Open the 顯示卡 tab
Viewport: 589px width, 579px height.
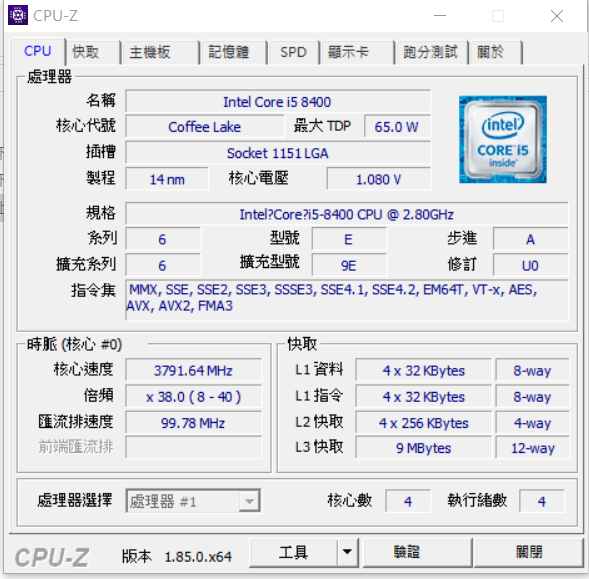coord(357,52)
